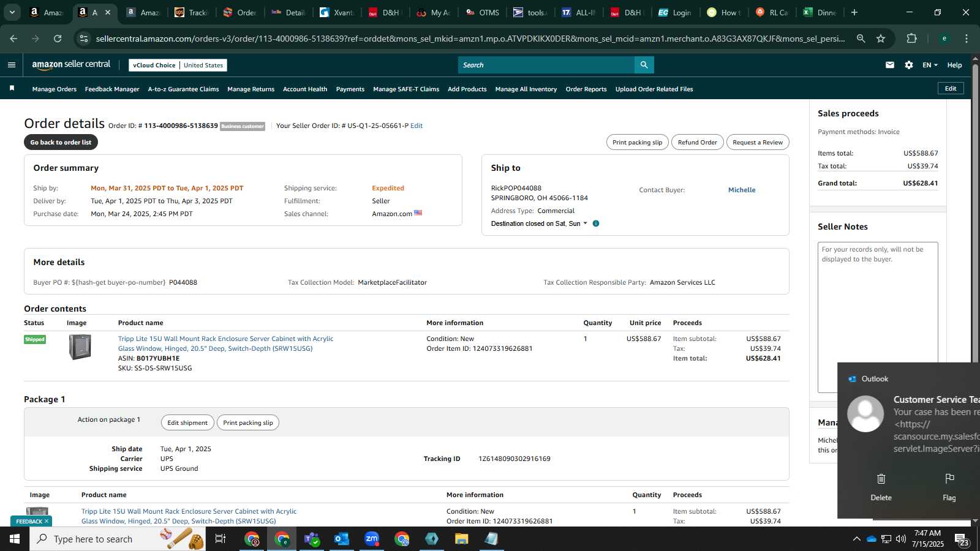Image resolution: width=980 pixels, height=551 pixels.
Task: Open Upload Order Related Files menu
Action: click(654, 89)
